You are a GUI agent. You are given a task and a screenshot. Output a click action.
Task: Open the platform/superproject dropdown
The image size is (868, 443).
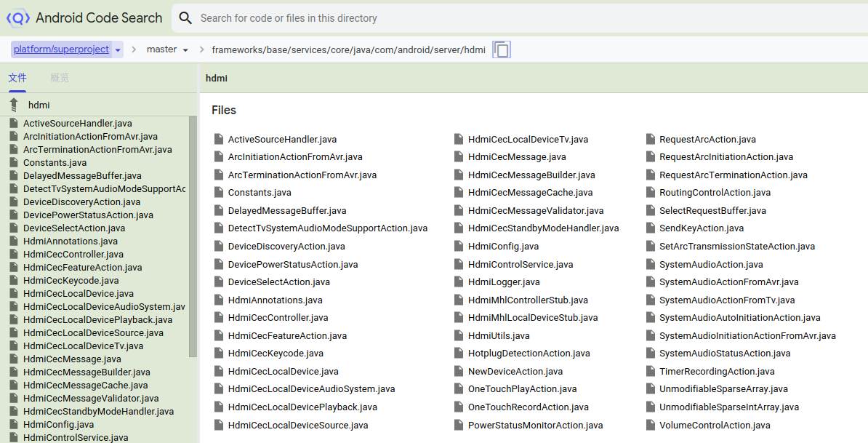[x=118, y=49]
